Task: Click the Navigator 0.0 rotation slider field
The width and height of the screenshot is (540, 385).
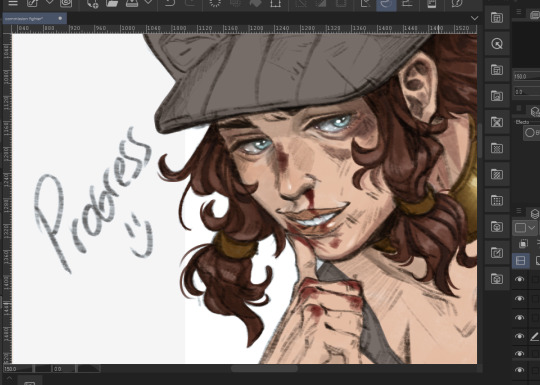Action: [x=527, y=92]
